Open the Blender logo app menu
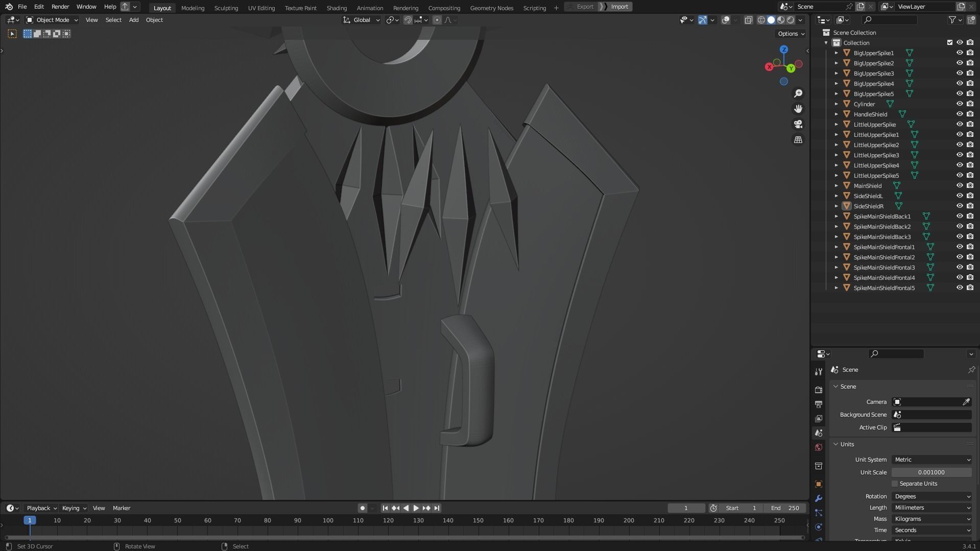 tap(9, 7)
